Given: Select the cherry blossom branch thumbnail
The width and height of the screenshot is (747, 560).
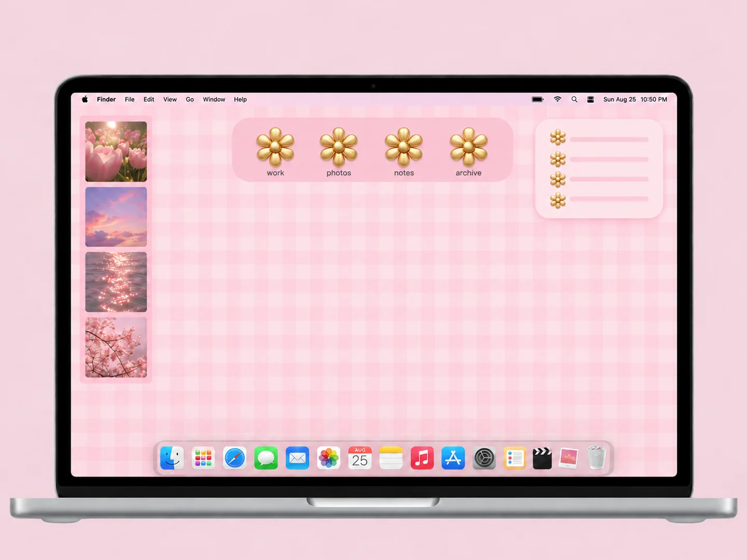Looking at the screenshot, I should click(x=116, y=347).
